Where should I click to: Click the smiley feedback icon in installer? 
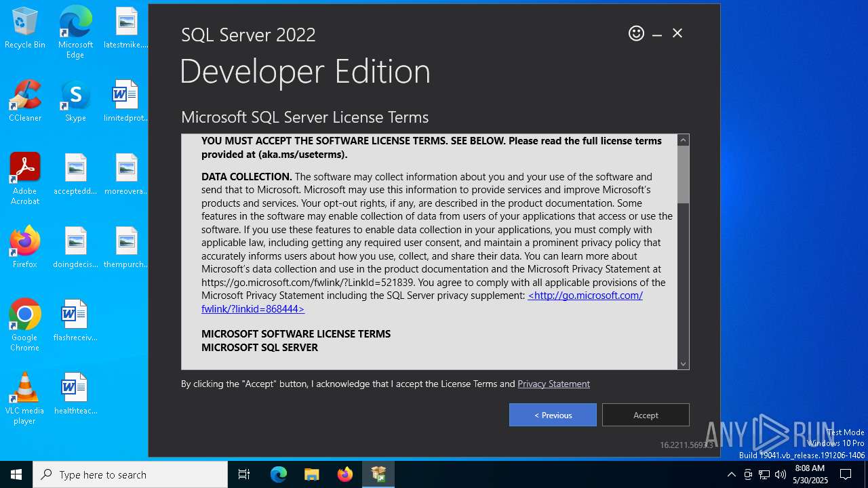(x=636, y=33)
